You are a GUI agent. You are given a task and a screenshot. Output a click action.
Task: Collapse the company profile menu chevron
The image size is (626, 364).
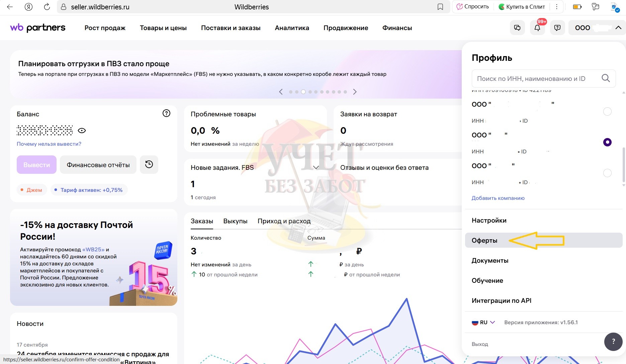point(618,28)
